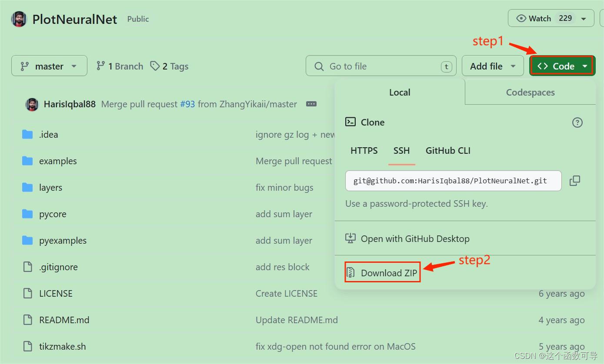Viewport: 604px width, 364px height.
Task: Open the 'fix xdg-open not found' commit message
Action: click(335, 347)
